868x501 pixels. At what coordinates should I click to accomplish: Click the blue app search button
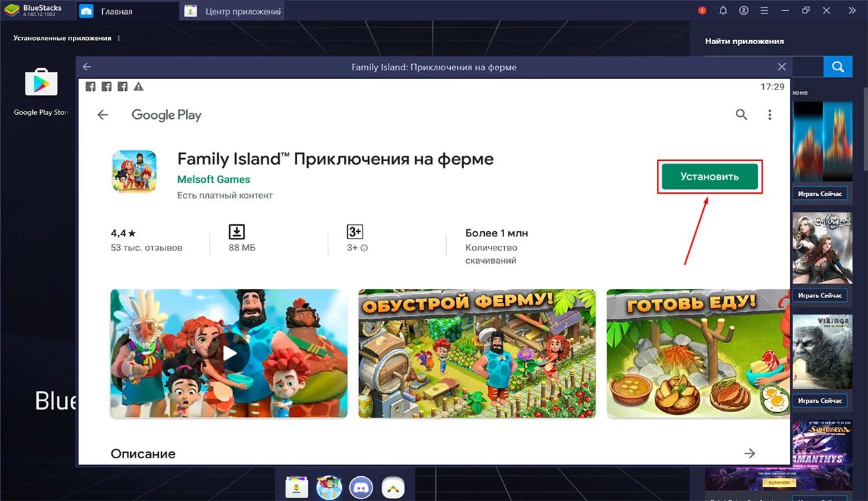838,67
